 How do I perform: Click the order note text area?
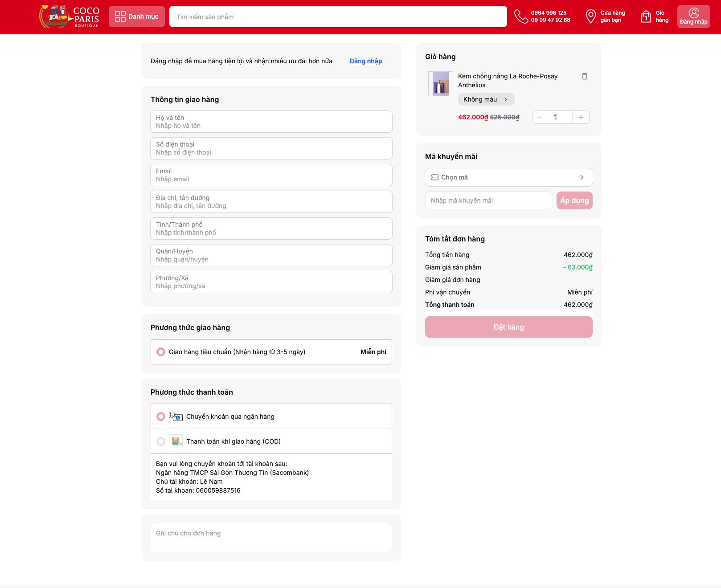(271, 538)
